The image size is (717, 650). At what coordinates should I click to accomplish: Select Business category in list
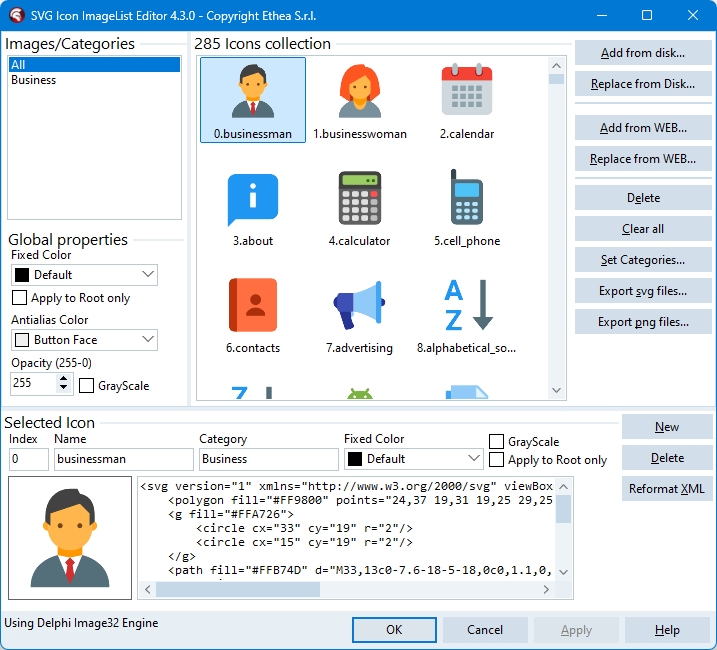point(34,80)
